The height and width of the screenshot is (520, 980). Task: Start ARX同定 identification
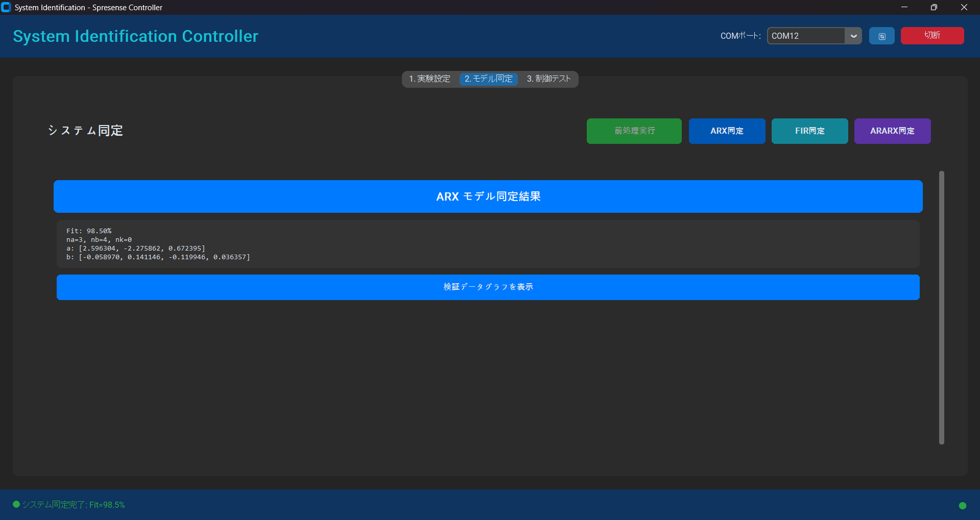coord(727,131)
